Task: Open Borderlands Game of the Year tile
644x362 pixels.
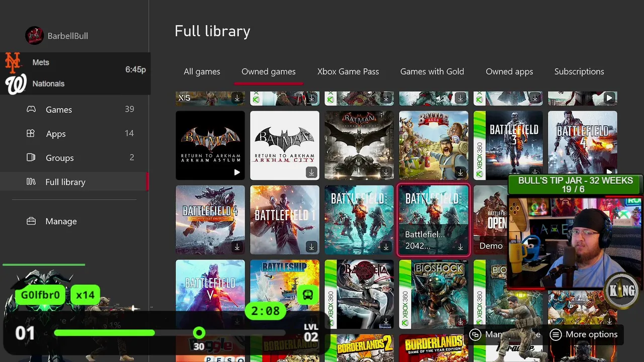Action: [434, 348]
